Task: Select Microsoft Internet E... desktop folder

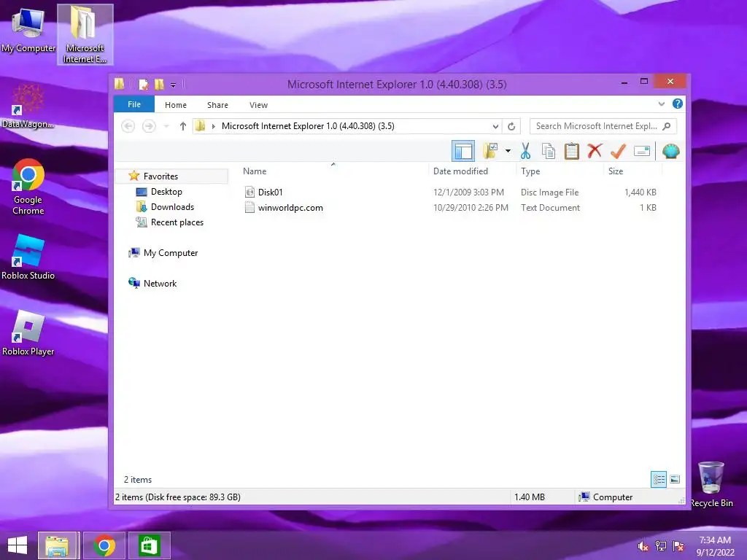Action: click(85, 34)
